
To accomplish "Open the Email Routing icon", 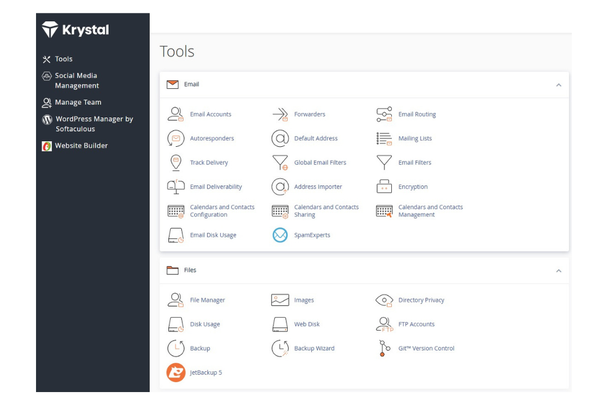I will [x=384, y=114].
